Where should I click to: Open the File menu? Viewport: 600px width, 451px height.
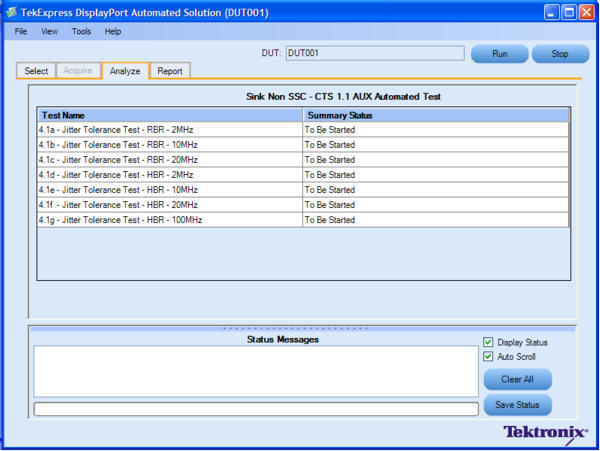(x=21, y=31)
